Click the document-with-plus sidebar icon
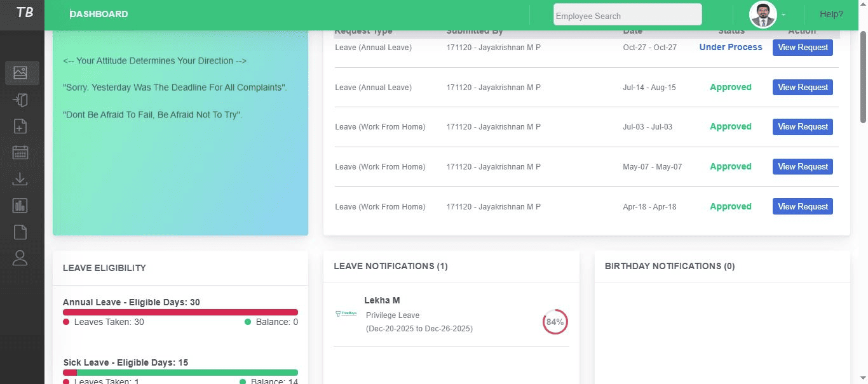 point(20,126)
